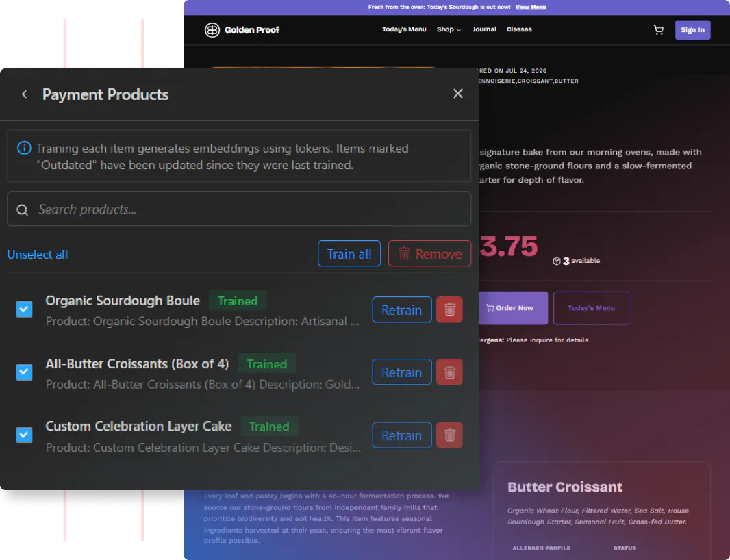Screen dimensions: 730x560
Task: Delete Organic Sourdough Boule with trash icon
Action: (449, 309)
